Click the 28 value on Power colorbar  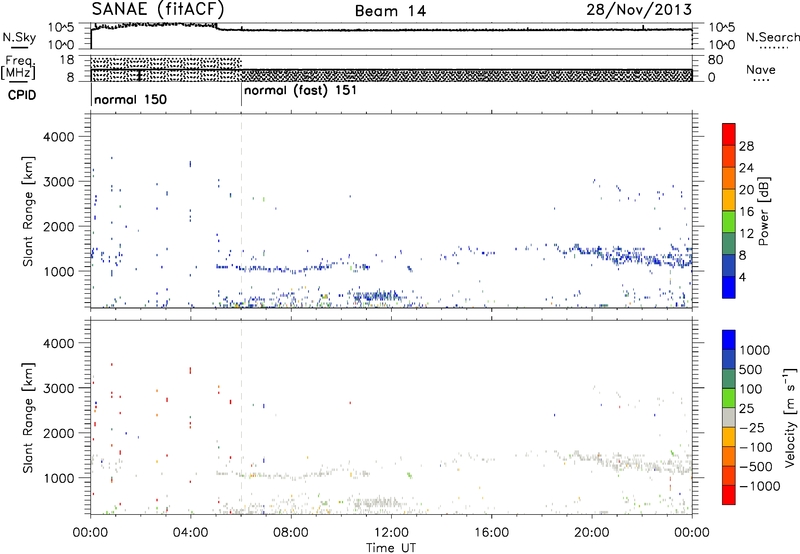[746, 146]
